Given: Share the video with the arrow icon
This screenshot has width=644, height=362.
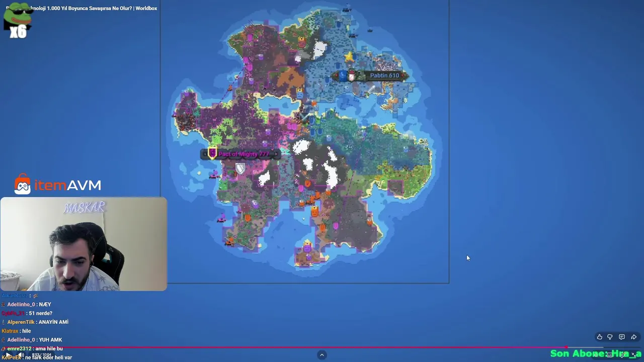Looking at the screenshot, I should pos(634,337).
